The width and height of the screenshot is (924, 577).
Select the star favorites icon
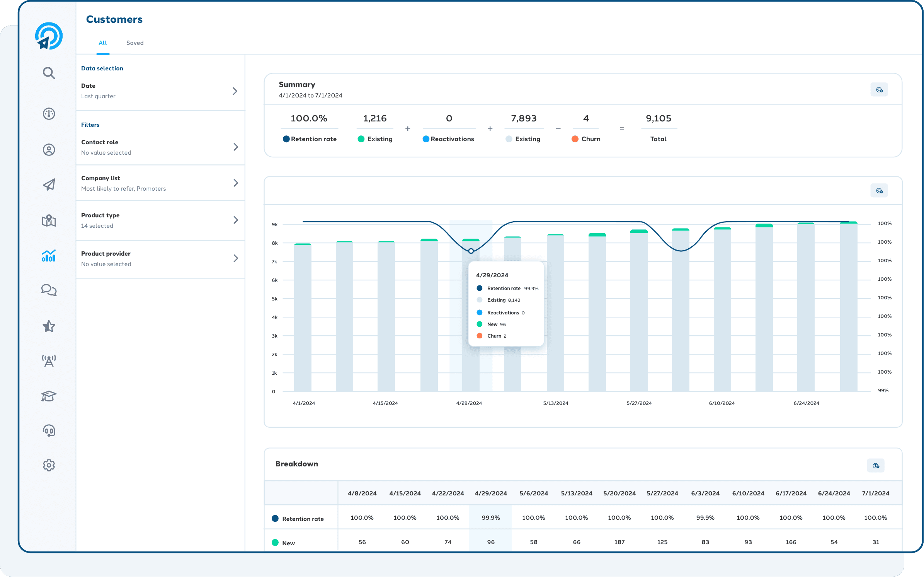(49, 326)
